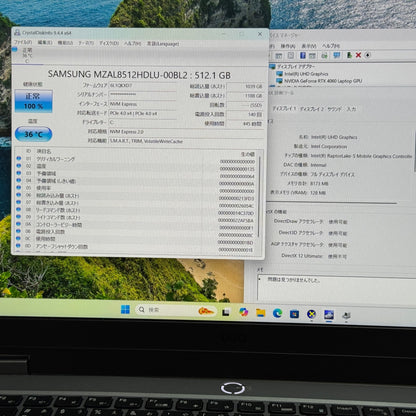Click the notes box saying 問題は見つかりませんでした
Viewport: 416px width, 416px height.
tap(336, 287)
